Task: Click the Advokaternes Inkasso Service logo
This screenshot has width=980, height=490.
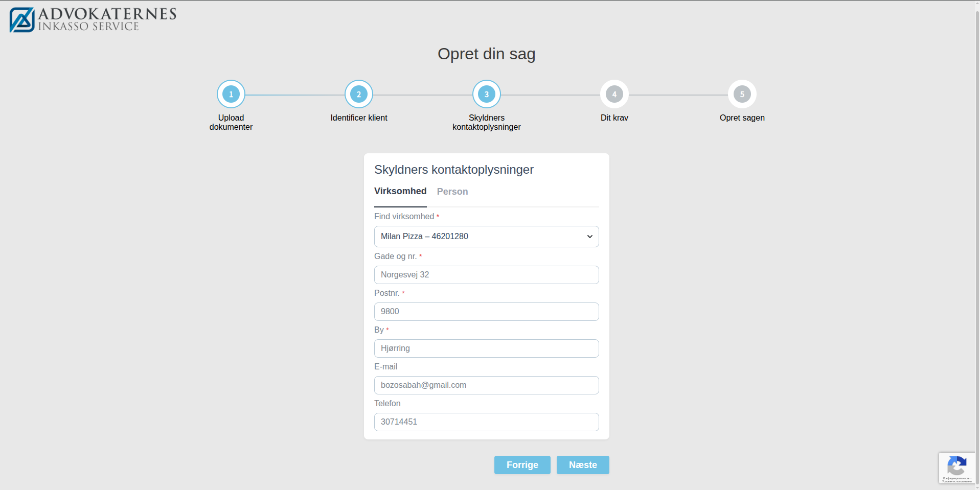Action: [93, 19]
